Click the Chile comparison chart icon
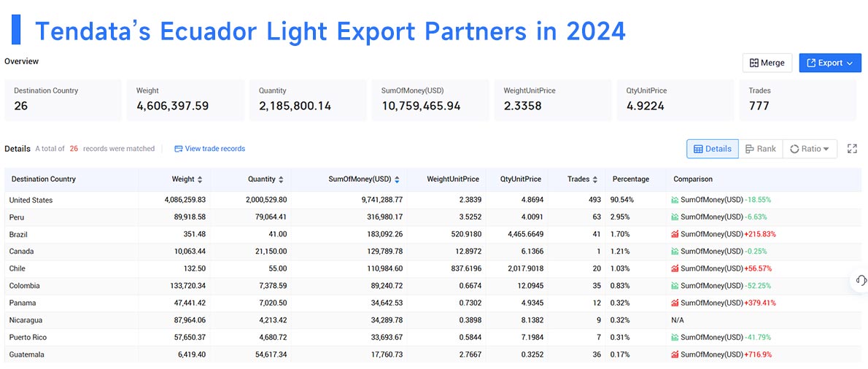The image size is (868, 369). pyautogui.click(x=675, y=268)
